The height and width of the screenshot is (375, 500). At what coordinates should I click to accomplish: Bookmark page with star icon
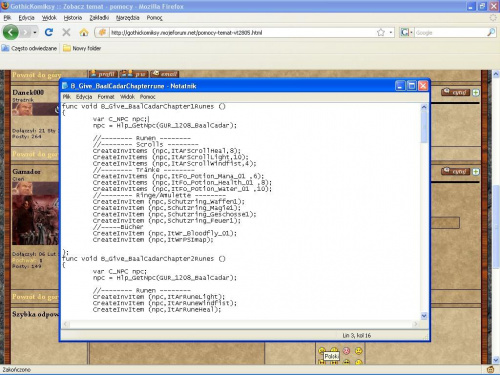(x=381, y=32)
